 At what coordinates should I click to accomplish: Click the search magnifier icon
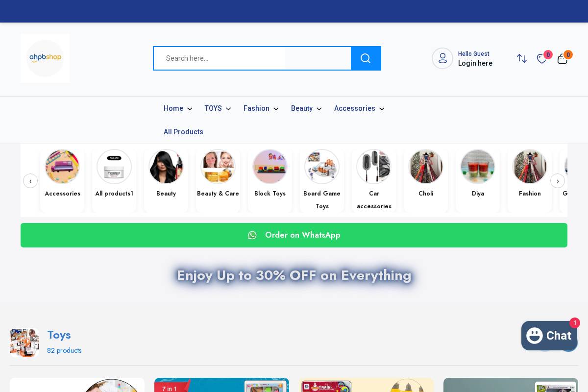tap(366, 58)
